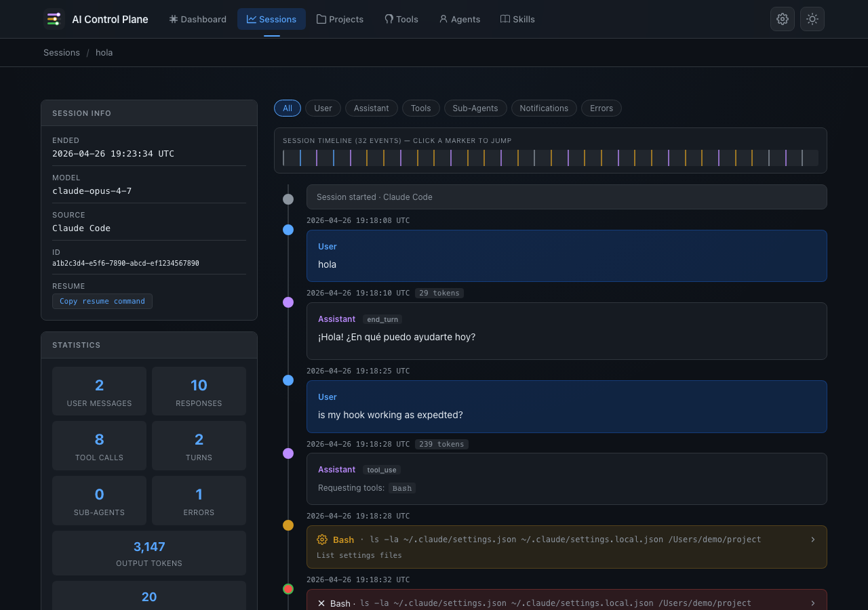This screenshot has width=868, height=610.
Task: Click the ended time 2026-04-26 19:23:34 UTC
Action: click(113, 154)
